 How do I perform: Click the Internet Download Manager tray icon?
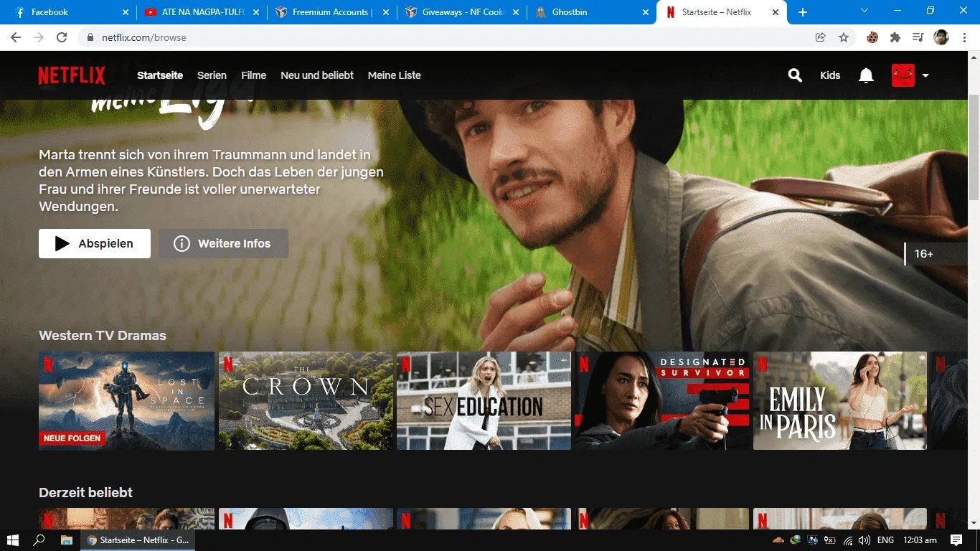click(x=796, y=540)
